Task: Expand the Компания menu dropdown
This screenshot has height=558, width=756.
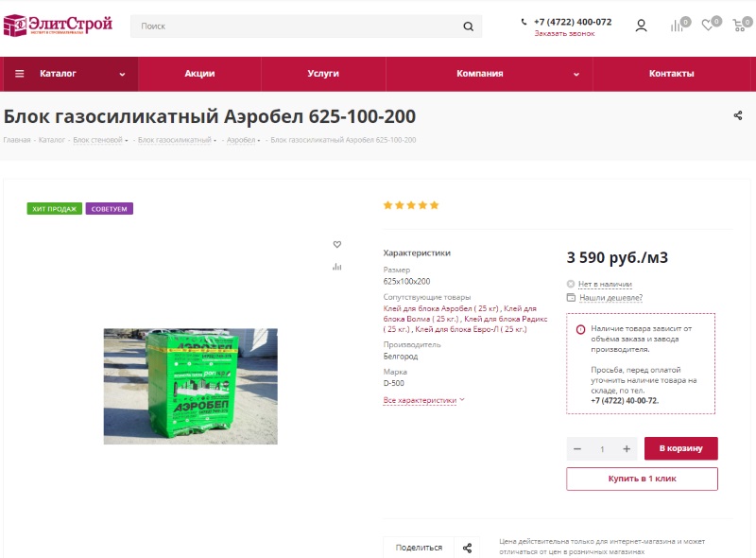Action: click(489, 74)
